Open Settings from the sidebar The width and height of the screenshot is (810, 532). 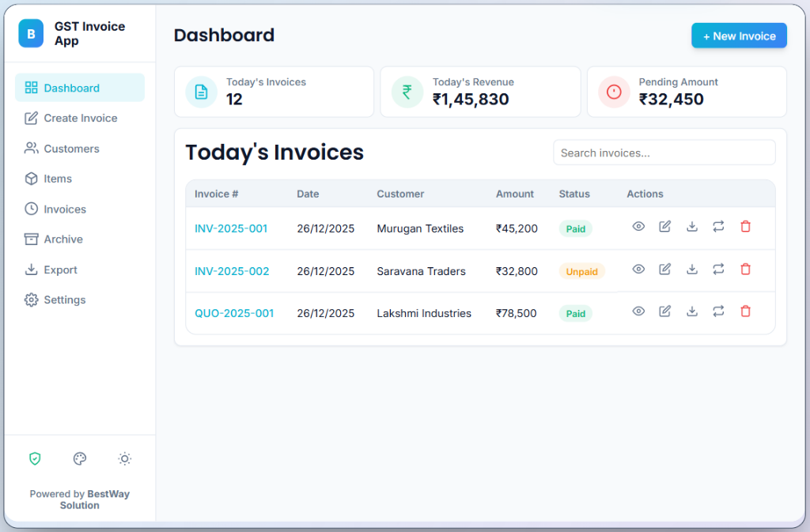[x=80, y=300]
